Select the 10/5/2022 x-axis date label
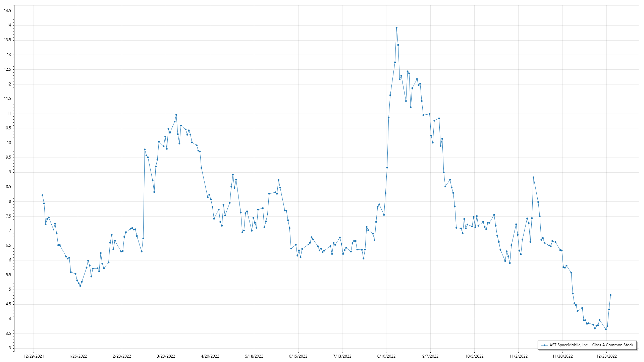The image size is (644, 362). pos(474,356)
